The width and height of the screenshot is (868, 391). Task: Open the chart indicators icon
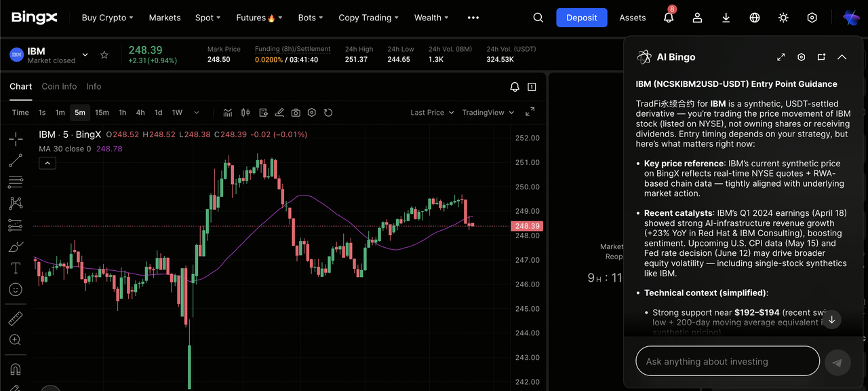tap(228, 113)
